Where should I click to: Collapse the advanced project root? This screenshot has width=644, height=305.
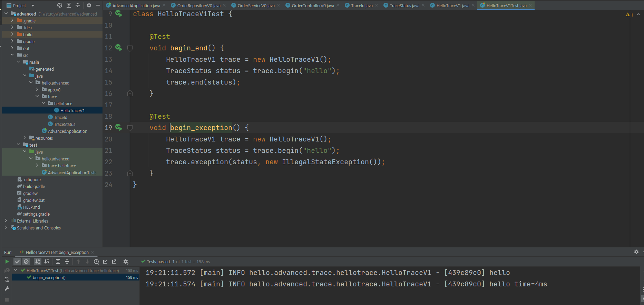click(x=6, y=14)
